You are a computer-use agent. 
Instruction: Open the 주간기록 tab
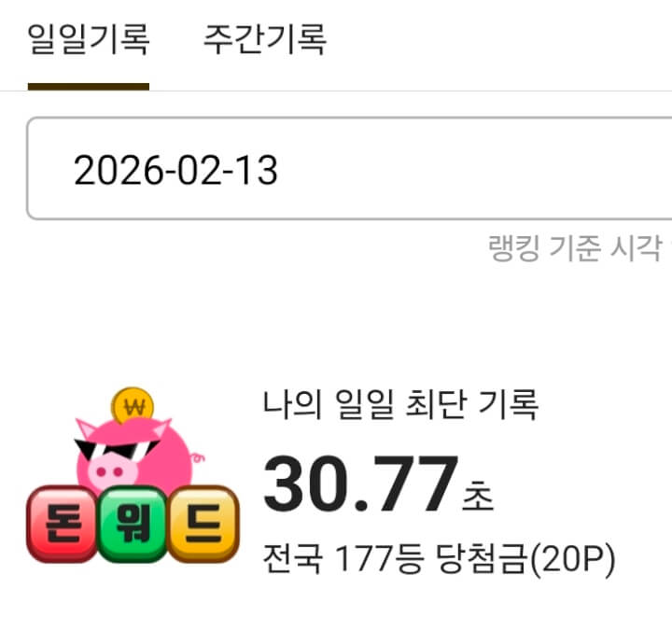265,39
